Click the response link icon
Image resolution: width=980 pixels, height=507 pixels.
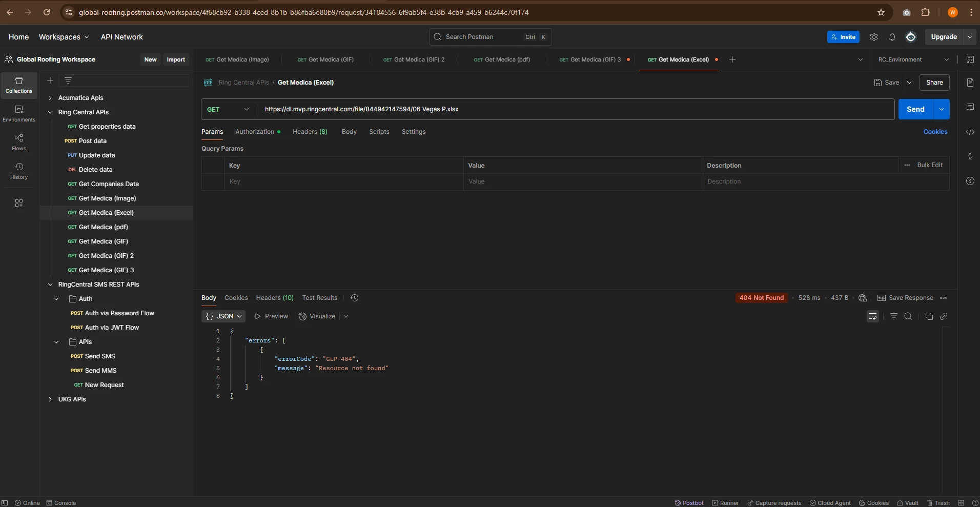[944, 316]
